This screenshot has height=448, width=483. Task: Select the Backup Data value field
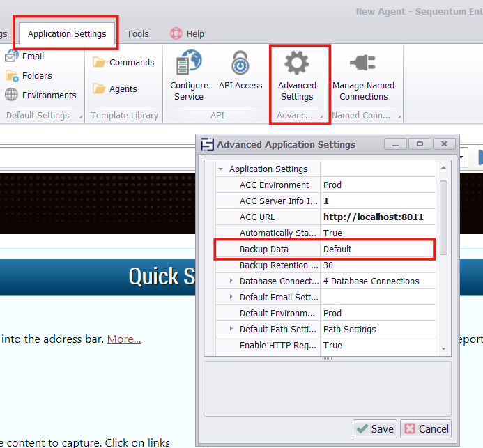point(376,249)
